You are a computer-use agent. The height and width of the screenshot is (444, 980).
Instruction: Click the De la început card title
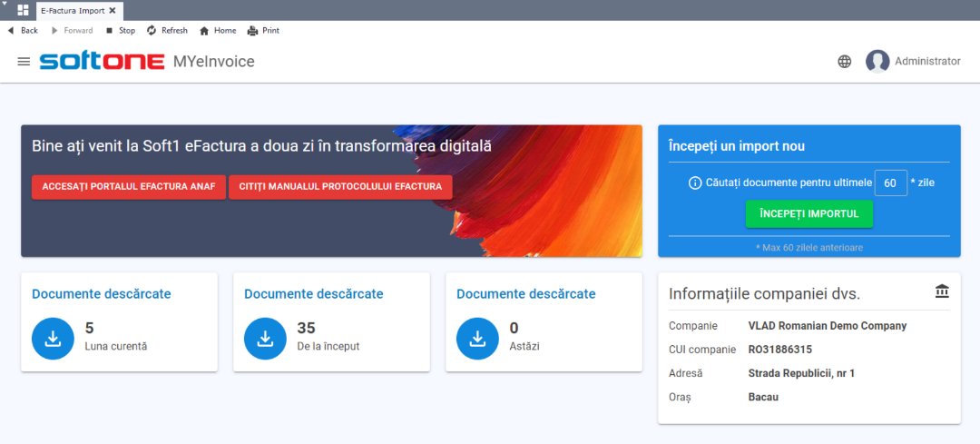[314, 294]
